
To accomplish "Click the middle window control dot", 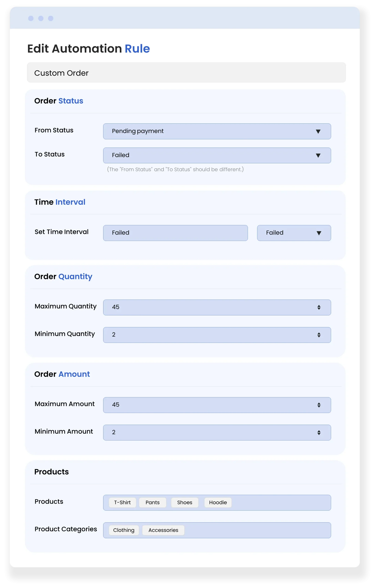I will (41, 19).
